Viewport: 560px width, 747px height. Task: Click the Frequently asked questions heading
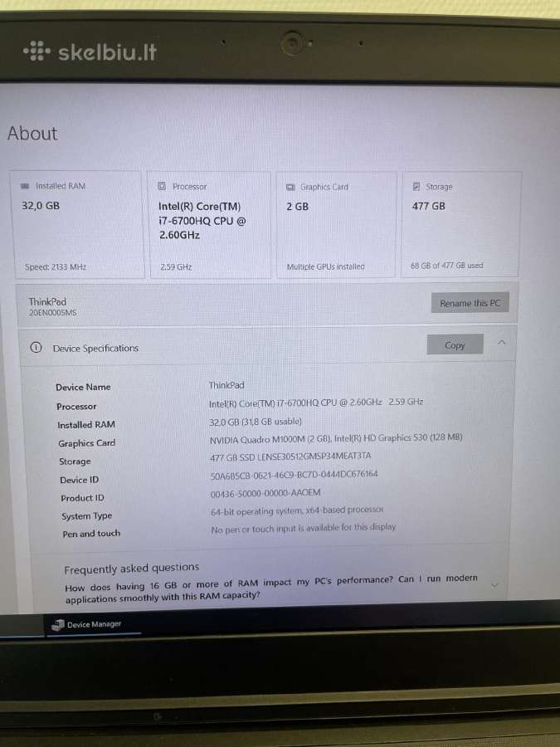pos(131,569)
